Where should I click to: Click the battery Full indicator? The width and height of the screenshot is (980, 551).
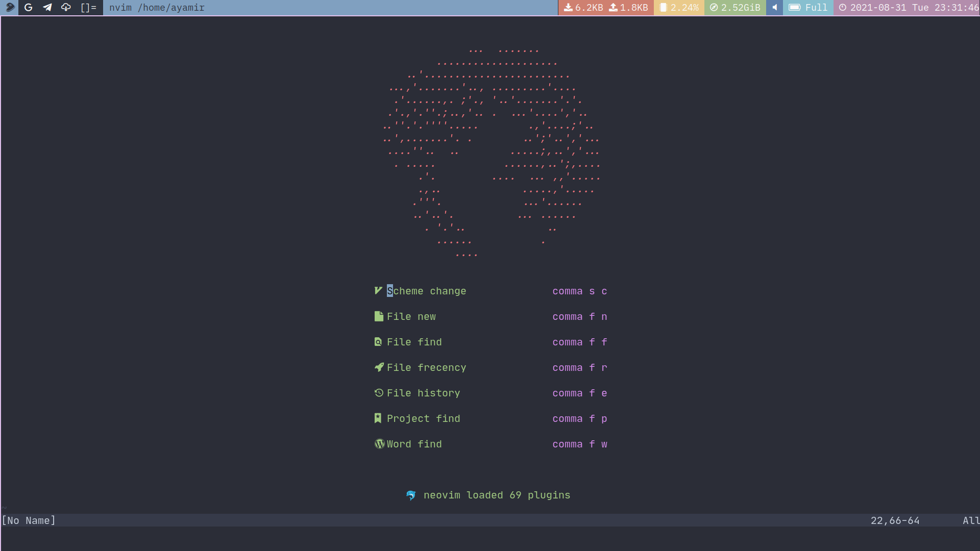click(x=808, y=7)
